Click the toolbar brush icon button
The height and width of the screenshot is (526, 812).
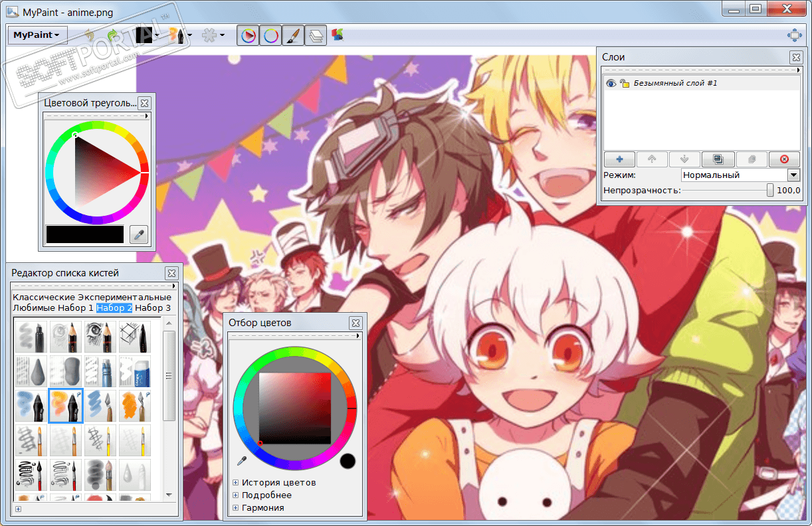pyautogui.click(x=177, y=35)
